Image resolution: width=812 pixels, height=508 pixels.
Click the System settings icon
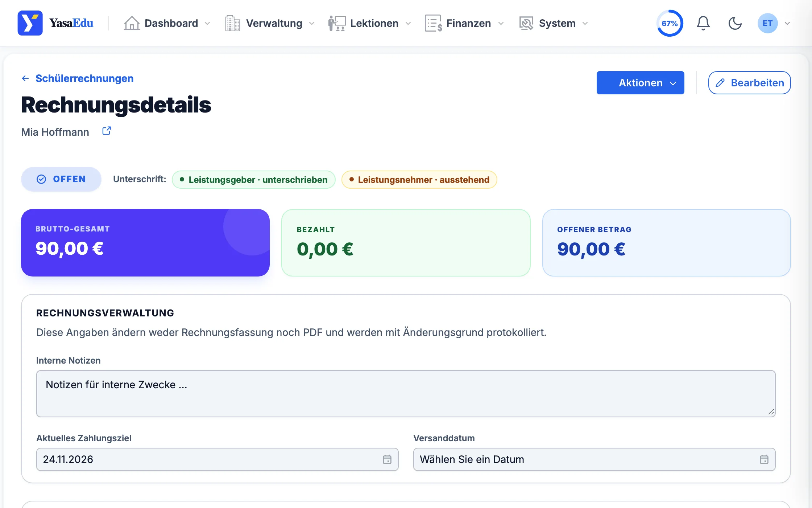coord(526,23)
